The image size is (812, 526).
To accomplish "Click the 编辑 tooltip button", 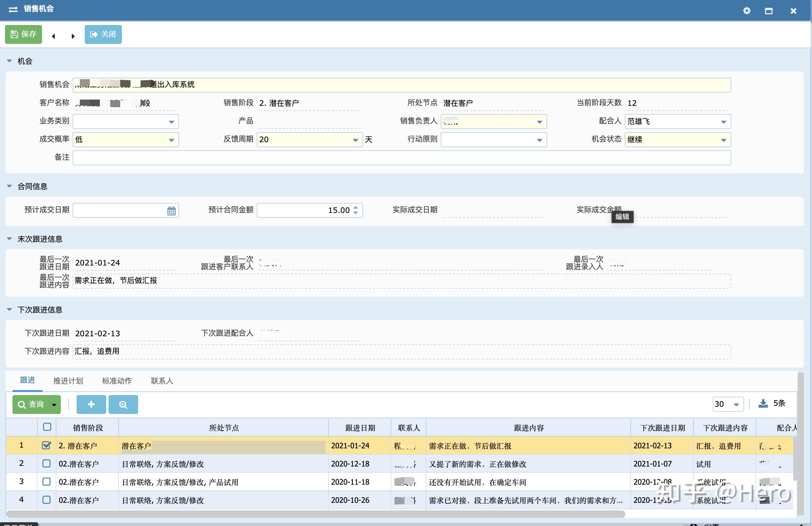I will [x=622, y=217].
